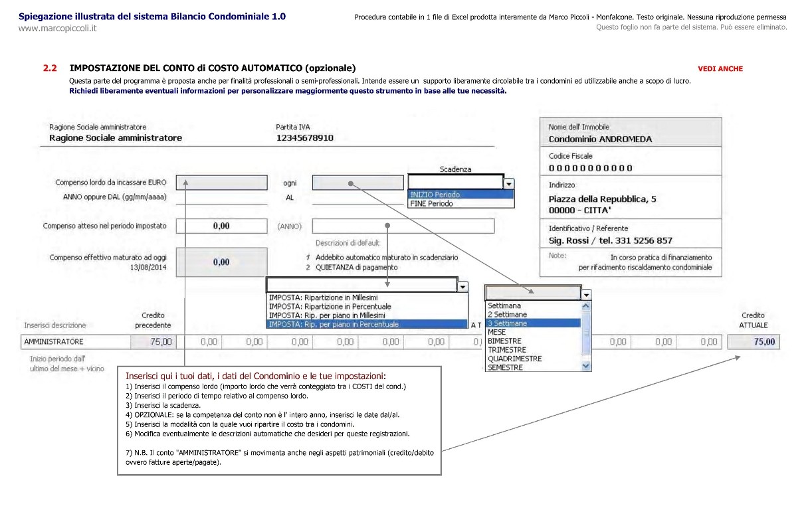This screenshot has width=812, height=506.
Task: Click the description field next to (ANNO)
Action: tap(403, 226)
